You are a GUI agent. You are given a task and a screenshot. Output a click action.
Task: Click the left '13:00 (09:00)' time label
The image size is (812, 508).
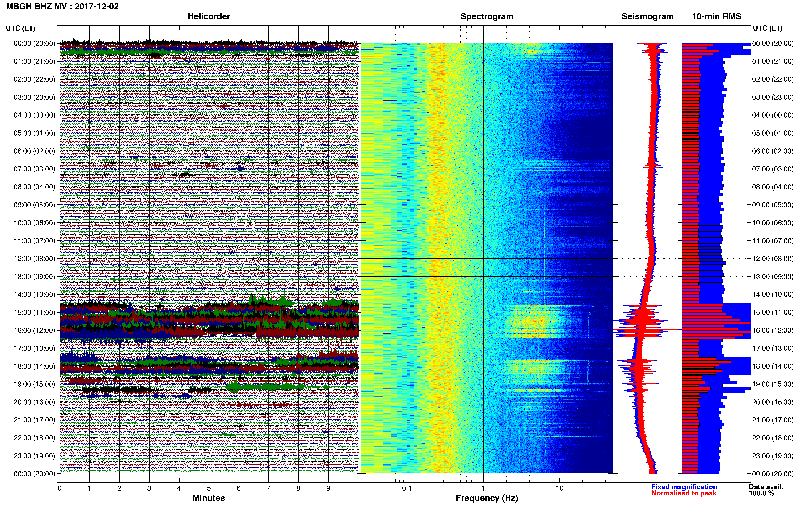coord(34,277)
